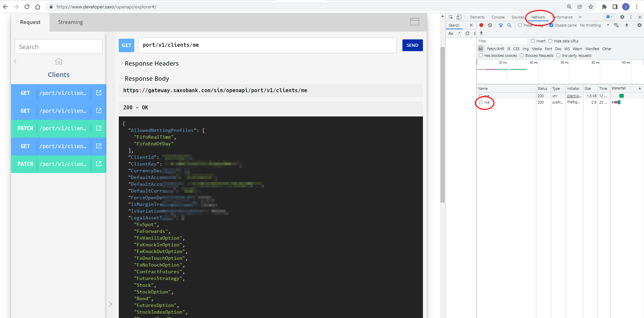
Task: Check Hide data URLs
Action: tap(550, 41)
